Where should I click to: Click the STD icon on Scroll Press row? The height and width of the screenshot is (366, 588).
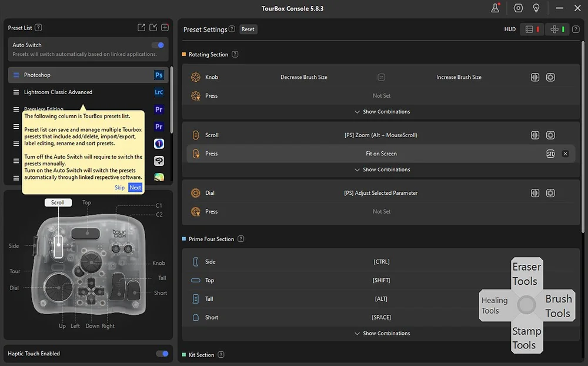(550, 154)
